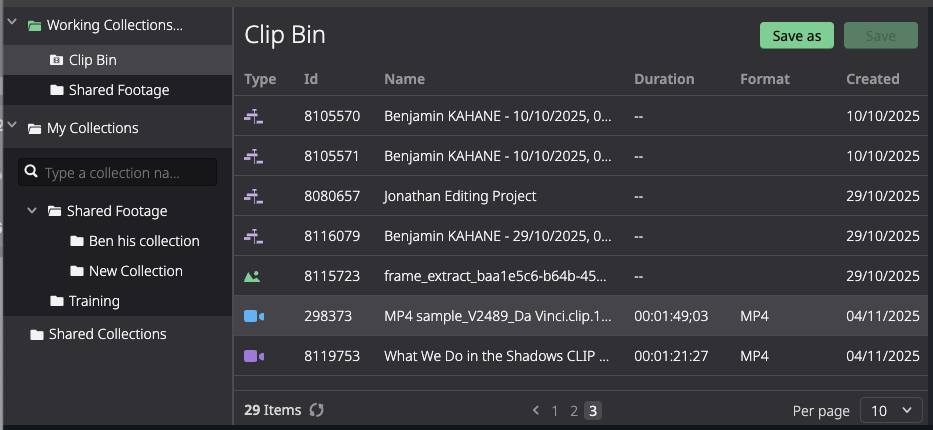
Task: Click id 8105571 in the table
Action: pos(332,156)
